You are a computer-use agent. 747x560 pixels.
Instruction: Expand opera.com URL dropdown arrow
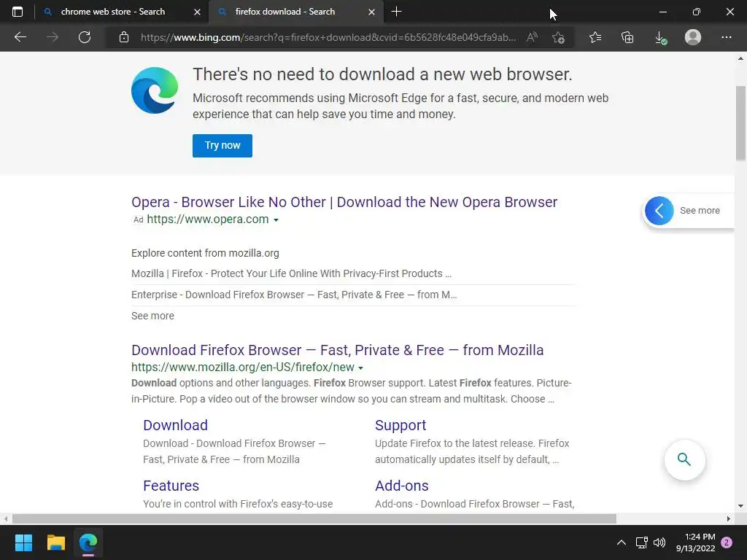click(x=276, y=220)
